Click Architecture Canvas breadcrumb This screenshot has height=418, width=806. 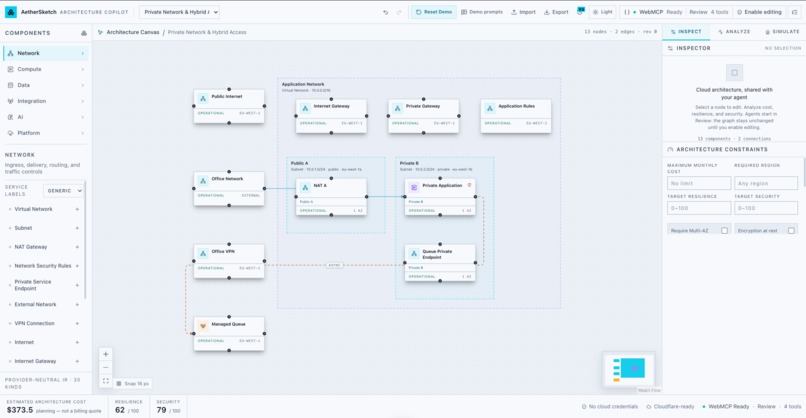pyautogui.click(x=133, y=32)
